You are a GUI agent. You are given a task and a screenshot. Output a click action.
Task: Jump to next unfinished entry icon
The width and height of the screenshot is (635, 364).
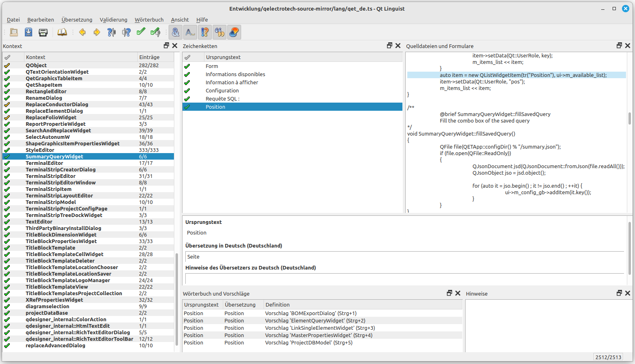pos(126,32)
